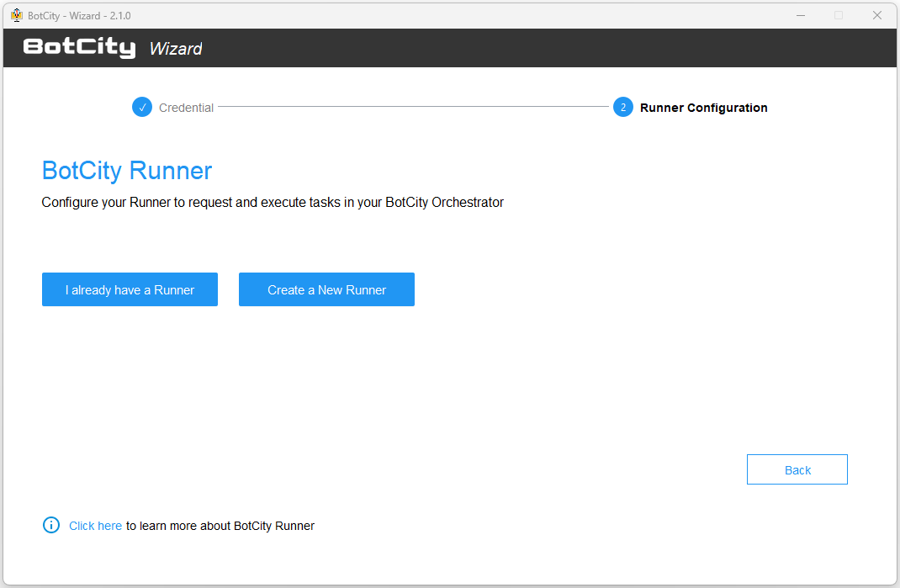Select "Create a New Runner" button
The height and width of the screenshot is (588, 900).
tap(326, 289)
